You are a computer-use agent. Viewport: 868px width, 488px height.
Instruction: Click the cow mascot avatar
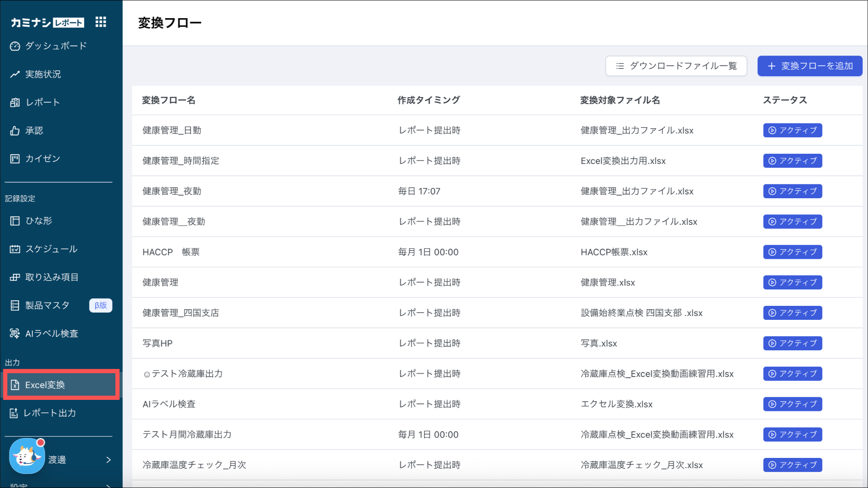click(27, 457)
